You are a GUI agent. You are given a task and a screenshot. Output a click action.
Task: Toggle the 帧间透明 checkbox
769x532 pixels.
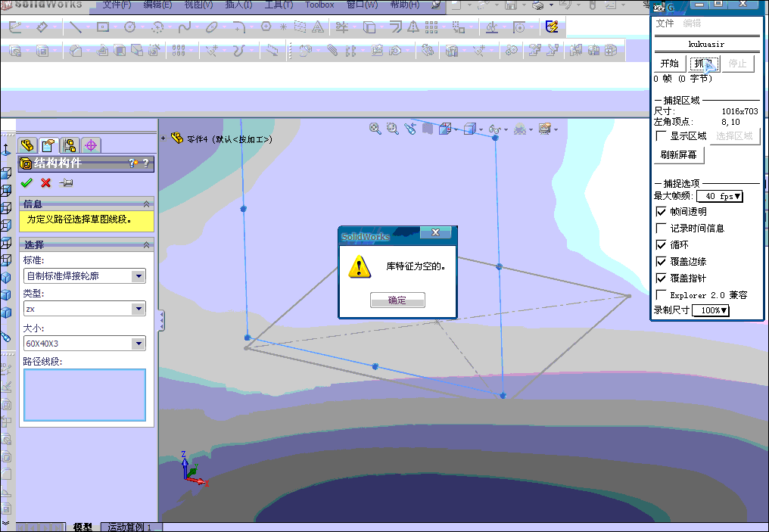pyautogui.click(x=661, y=211)
